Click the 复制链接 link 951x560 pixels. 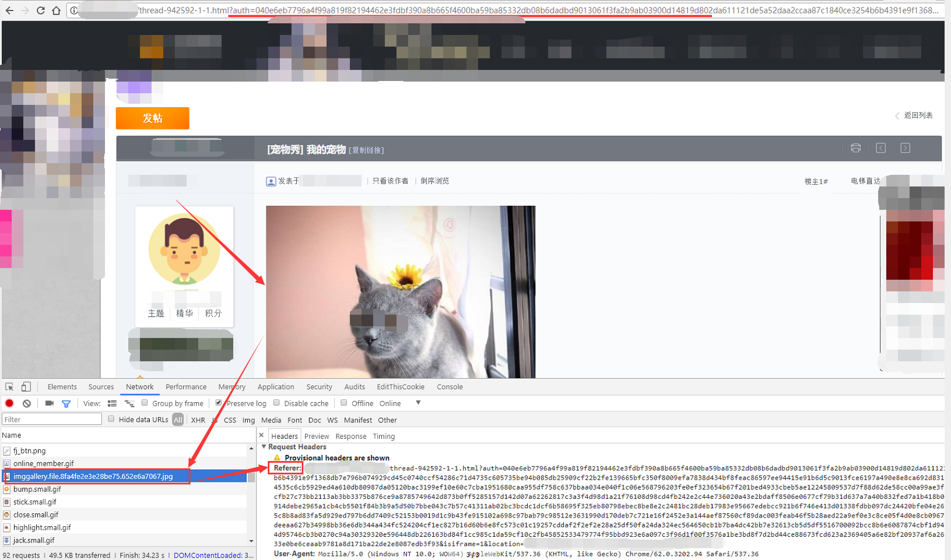[x=366, y=150]
